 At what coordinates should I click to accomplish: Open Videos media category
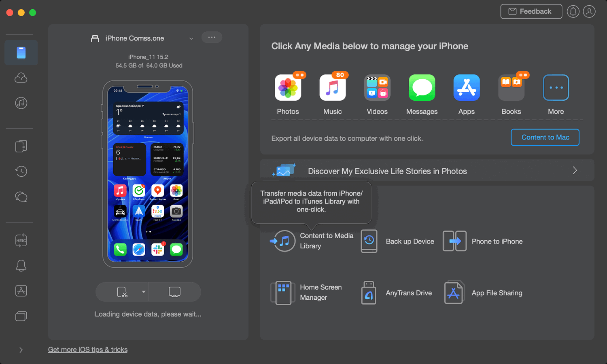point(377,95)
